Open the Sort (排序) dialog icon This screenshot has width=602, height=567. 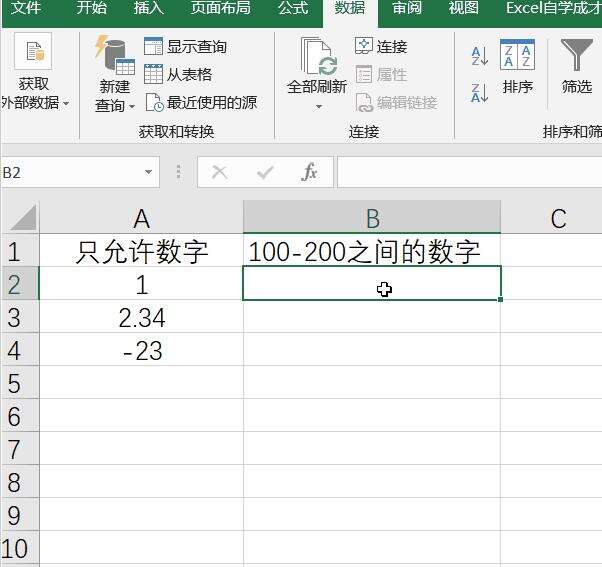tap(517, 55)
